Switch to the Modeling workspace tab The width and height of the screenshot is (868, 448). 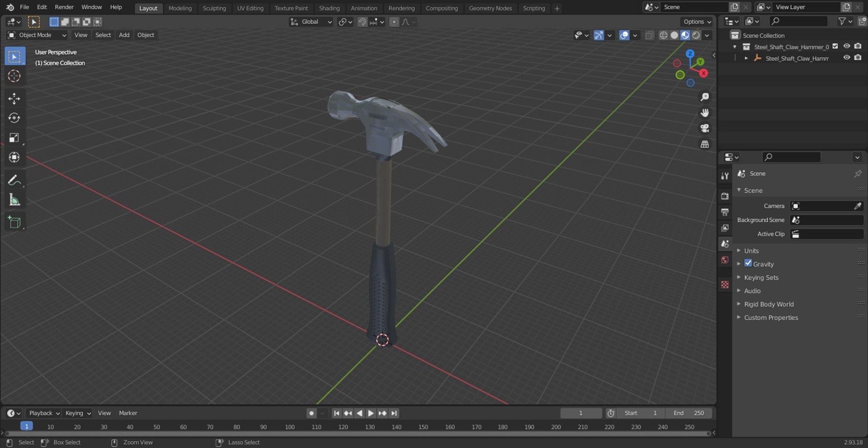coord(180,8)
